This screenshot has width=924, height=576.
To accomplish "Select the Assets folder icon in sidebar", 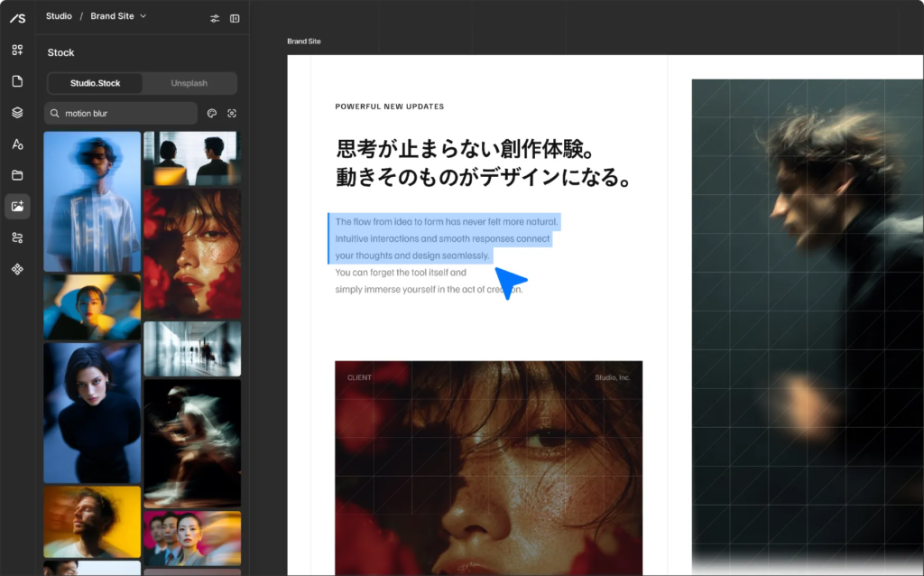I will [17, 174].
